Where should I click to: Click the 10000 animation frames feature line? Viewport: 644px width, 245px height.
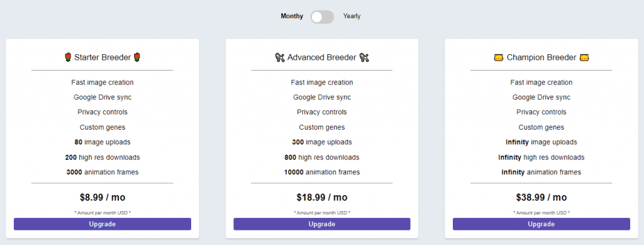coord(322,172)
